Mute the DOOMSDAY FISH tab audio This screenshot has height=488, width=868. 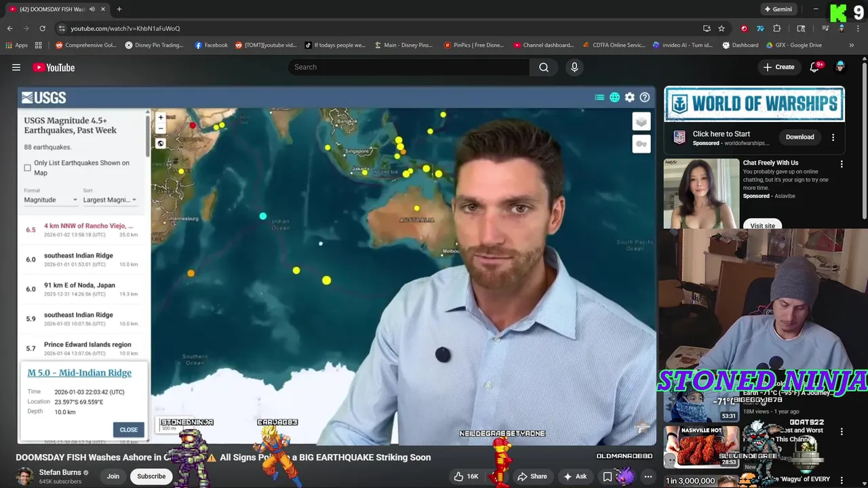click(92, 9)
